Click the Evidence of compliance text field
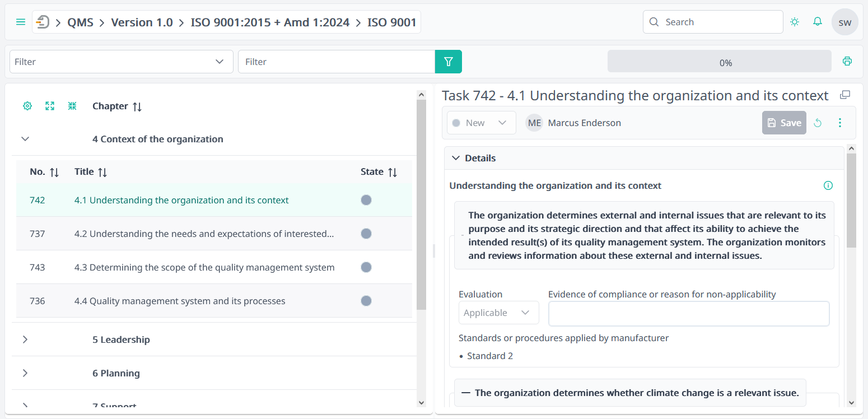Image resolution: width=868 pixels, height=419 pixels. pyautogui.click(x=688, y=314)
